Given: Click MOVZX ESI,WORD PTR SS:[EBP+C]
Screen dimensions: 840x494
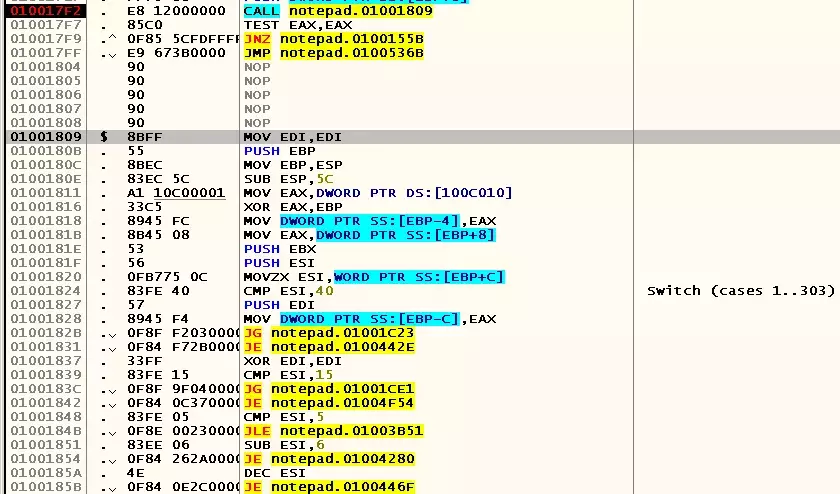Looking at the screenshot, I should tap(374, 276).
